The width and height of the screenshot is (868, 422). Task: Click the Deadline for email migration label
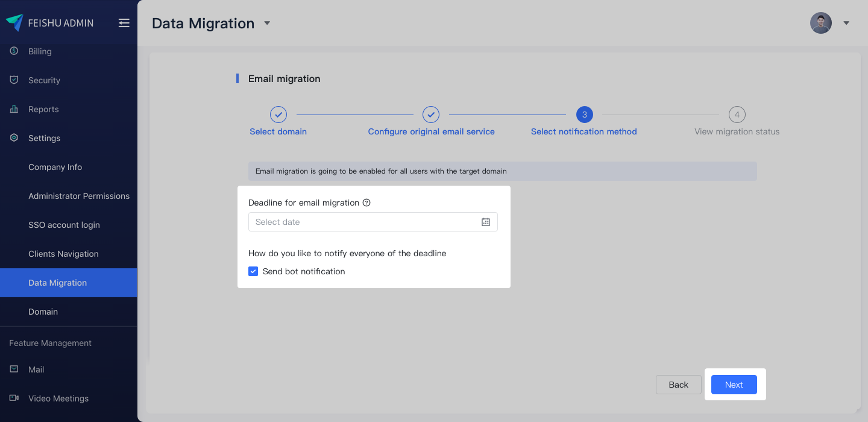click(x=304, y=203)
